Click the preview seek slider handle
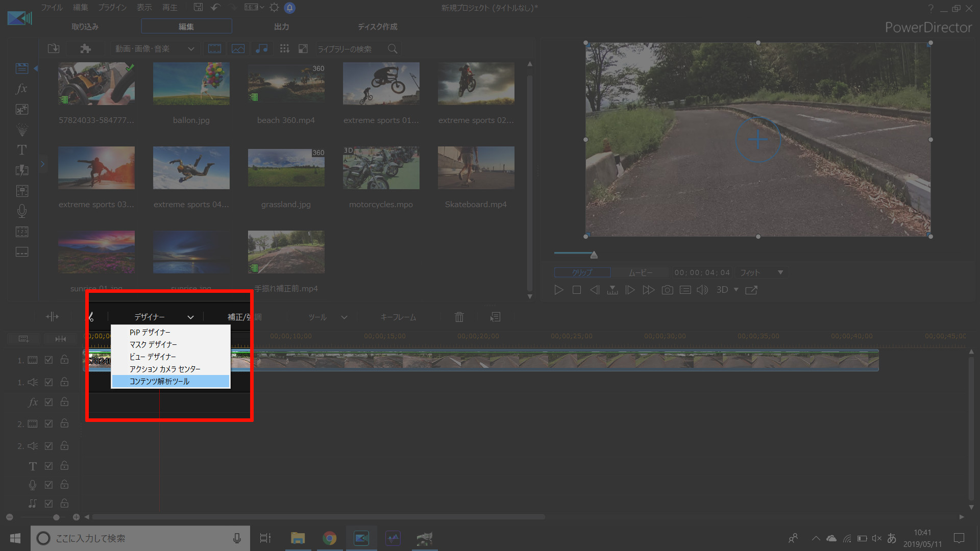The image size is (980, 551). tap(594, 255)
